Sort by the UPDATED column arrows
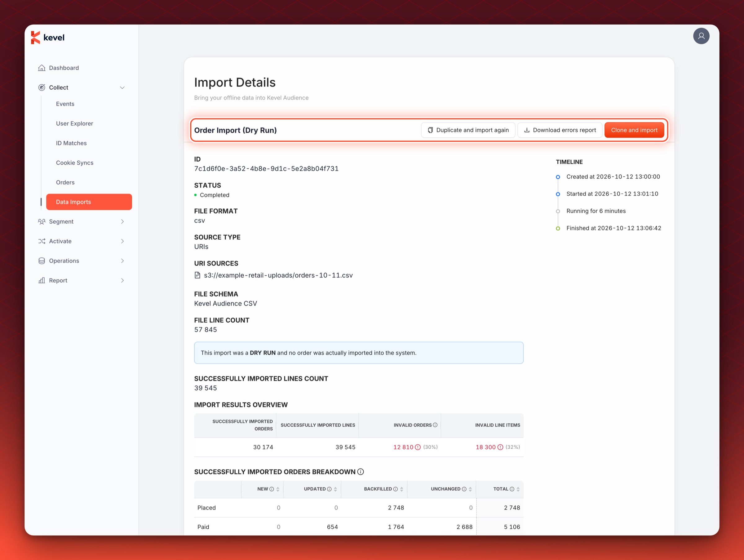 pyautogui.click(x=335, y=489)
